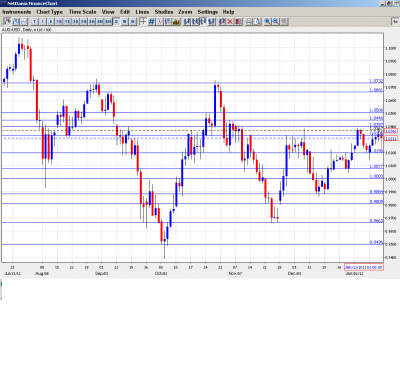Click the small button at toolbar's far right

tap(395, 22)
